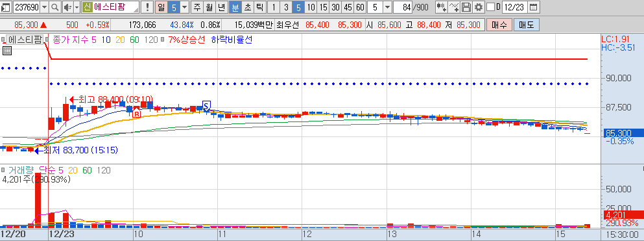Click the add candlestick indicator icon

click(442, 7)
